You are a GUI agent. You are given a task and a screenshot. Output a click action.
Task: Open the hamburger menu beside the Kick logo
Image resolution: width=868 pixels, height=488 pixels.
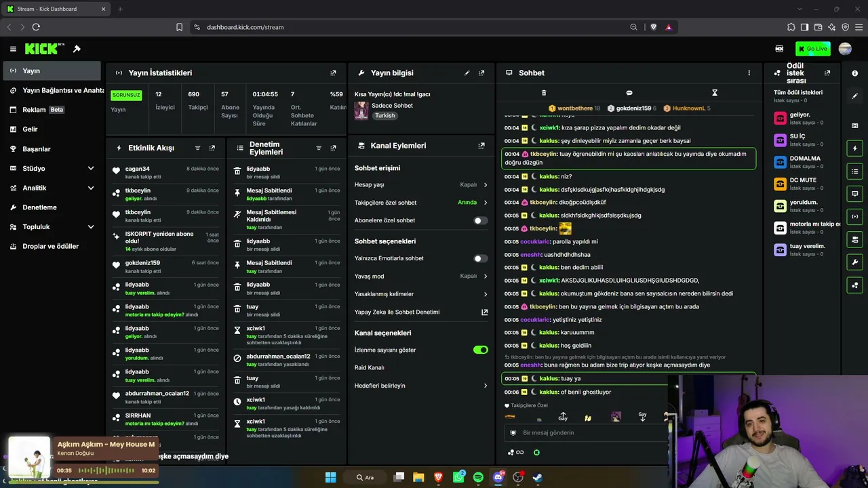pyautogui.click(x=13, y=49)
